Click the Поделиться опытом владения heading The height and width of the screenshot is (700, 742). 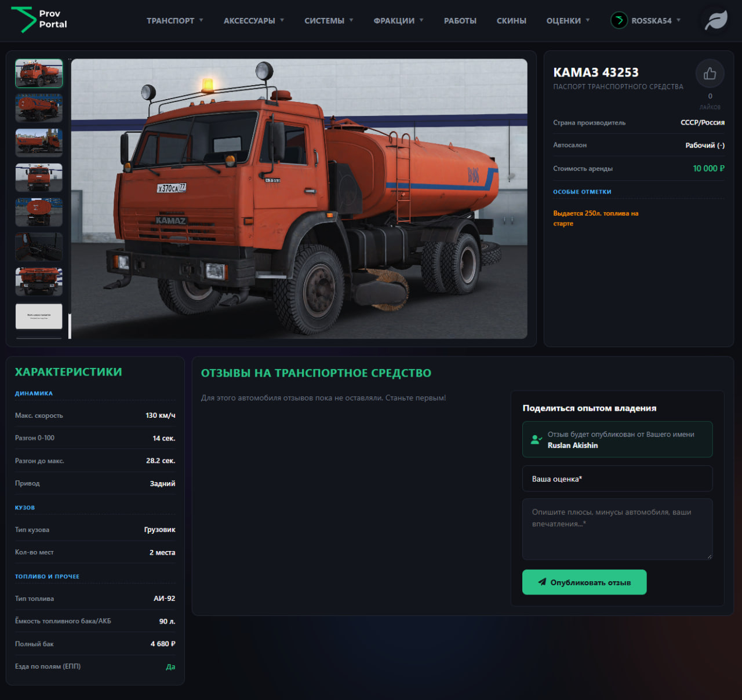(x=590, y=408)
